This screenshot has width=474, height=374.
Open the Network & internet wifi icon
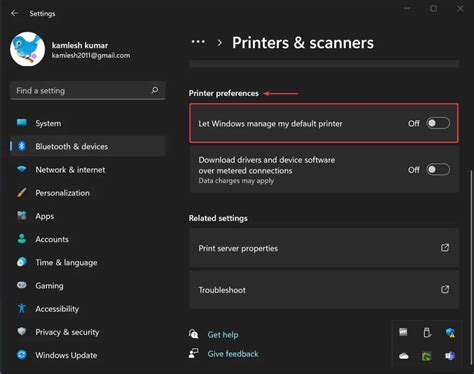pos(22,169)
